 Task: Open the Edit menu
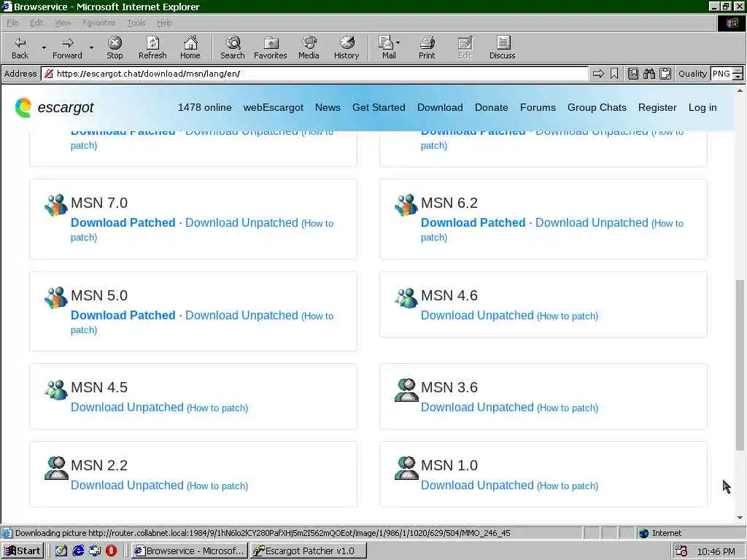[36, 23]
